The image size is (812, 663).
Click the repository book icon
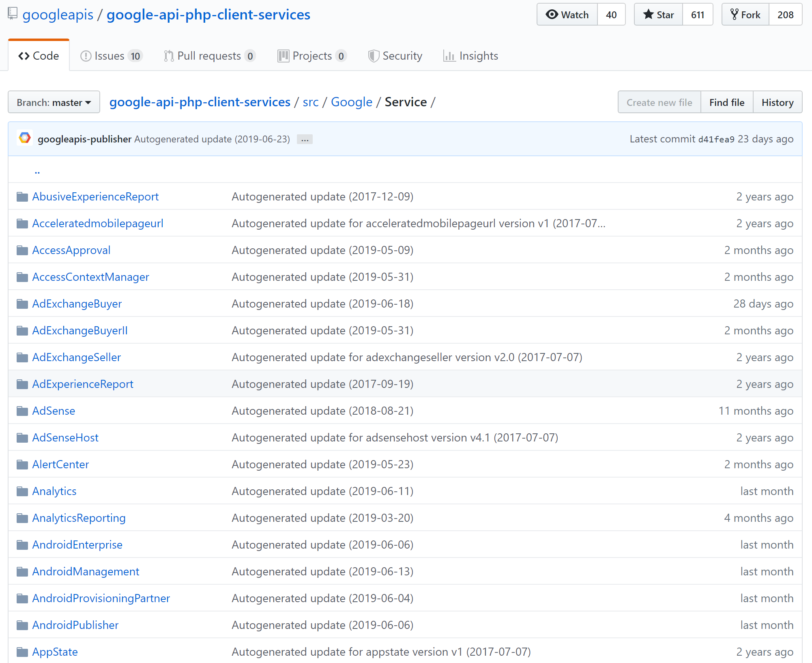13,14
